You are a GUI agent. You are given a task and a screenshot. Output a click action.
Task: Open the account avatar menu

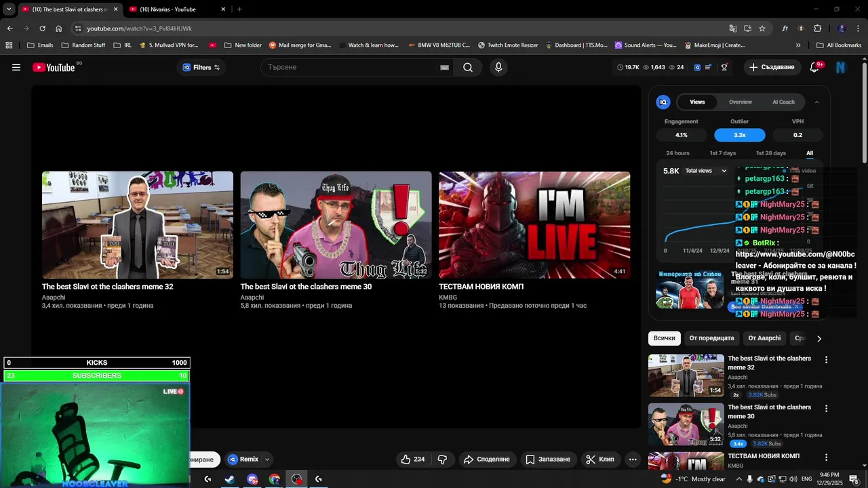(x=841, y=67)
